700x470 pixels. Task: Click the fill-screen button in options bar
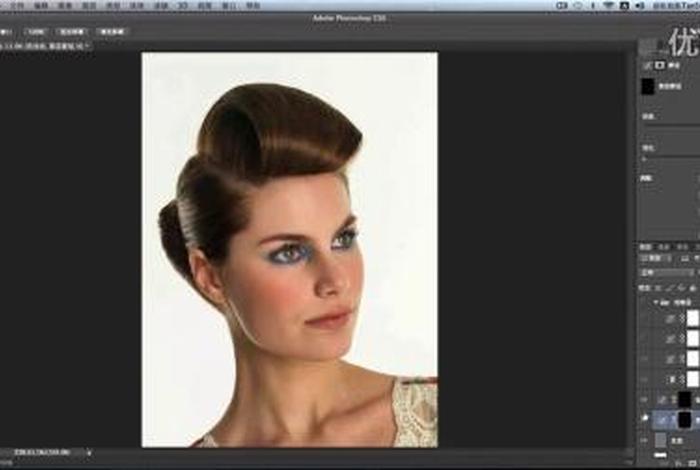[112, 32]
